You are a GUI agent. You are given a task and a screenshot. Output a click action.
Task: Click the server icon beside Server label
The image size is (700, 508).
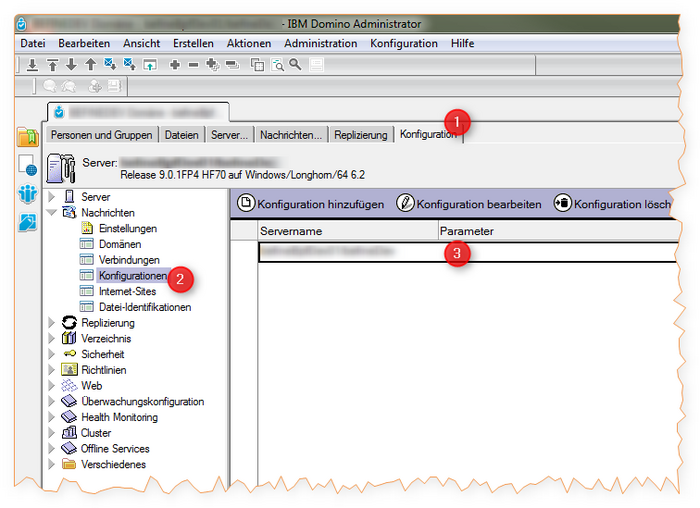(61, 167)
